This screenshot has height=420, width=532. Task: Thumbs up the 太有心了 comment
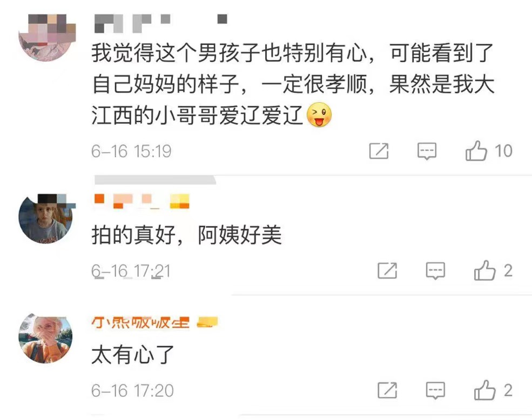pyautogui.click(x=484, y=390)
